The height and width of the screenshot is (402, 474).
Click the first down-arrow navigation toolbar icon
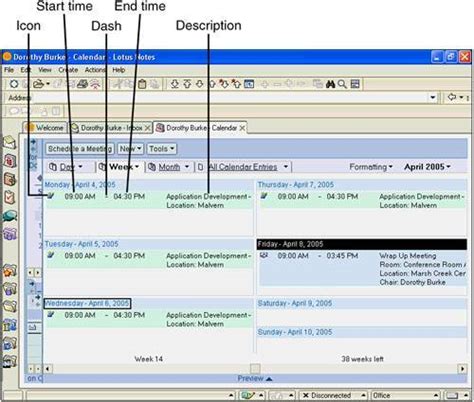point(175,84)
